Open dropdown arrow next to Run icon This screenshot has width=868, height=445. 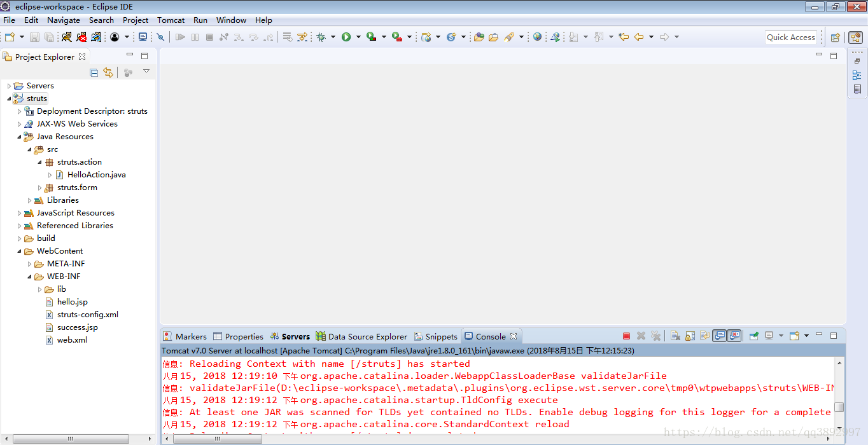pyautogui.click(x=358, y=37)
